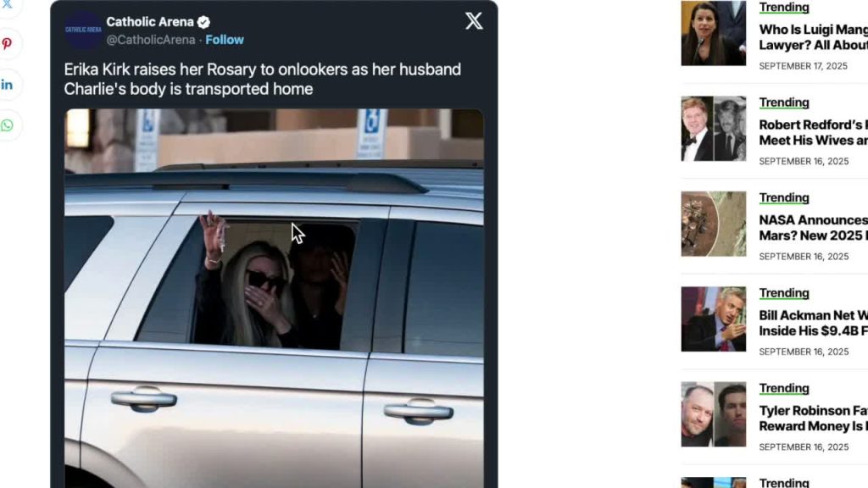
Task: Open Catholic Arena profile avatar
Action: pos(84,30)
